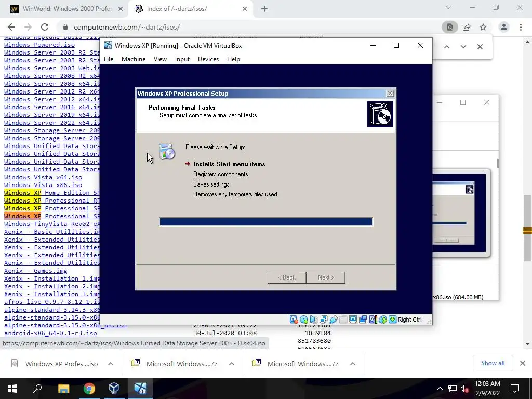Open the VirtualBox View menu
Screen dimensions: 532x399
[160, 59]
